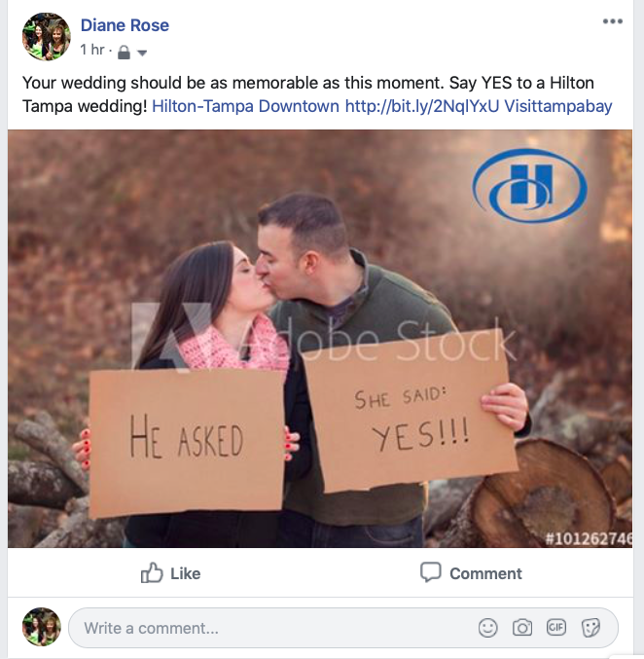Expand the post audience dropdown arrow

click(x=142, y=53)
